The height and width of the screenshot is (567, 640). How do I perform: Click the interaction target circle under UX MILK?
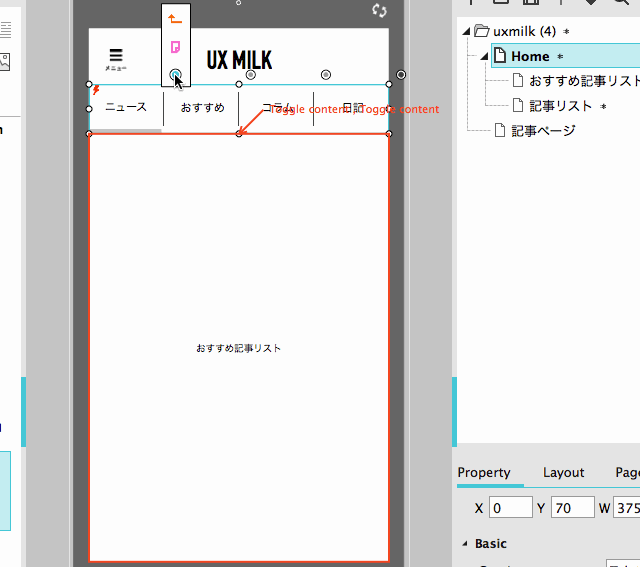(251, 75)
